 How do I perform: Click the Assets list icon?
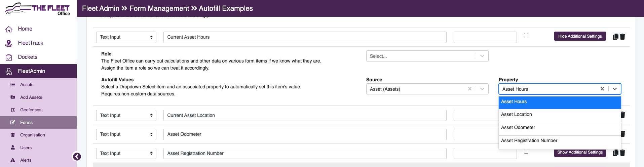(x=13, y=85)
